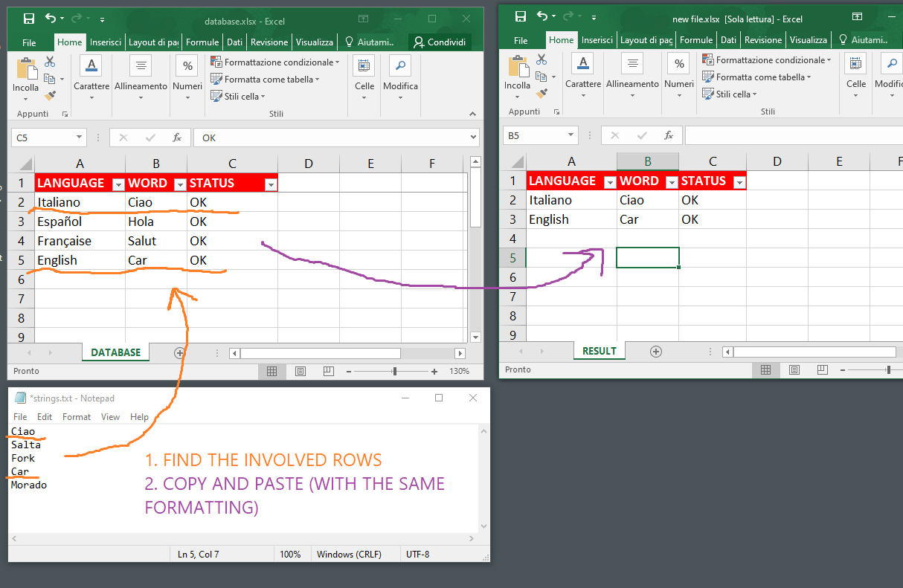Open Modifica search icon in database.xlsx
Image resolution: width=903 pixels, height=588 pixels.
(400, 67)
